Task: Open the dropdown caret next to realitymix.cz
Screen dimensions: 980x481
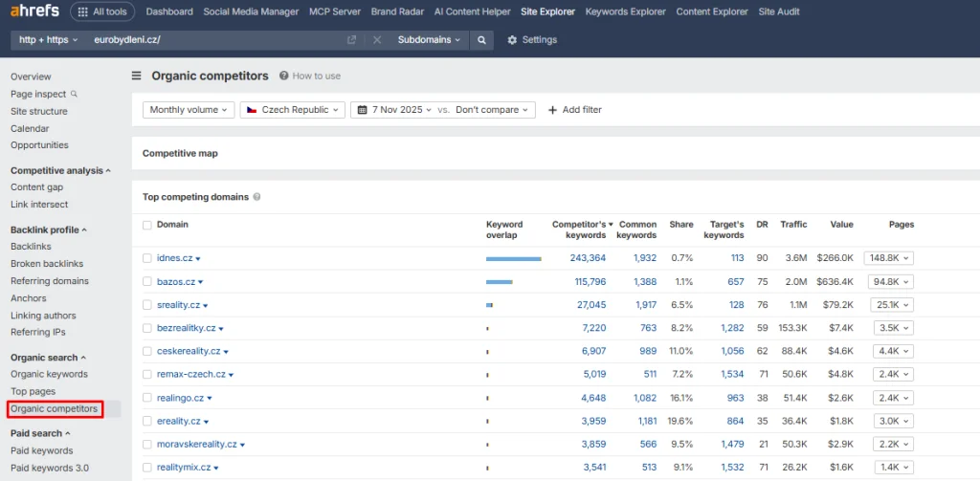Action: click(215, 468)
